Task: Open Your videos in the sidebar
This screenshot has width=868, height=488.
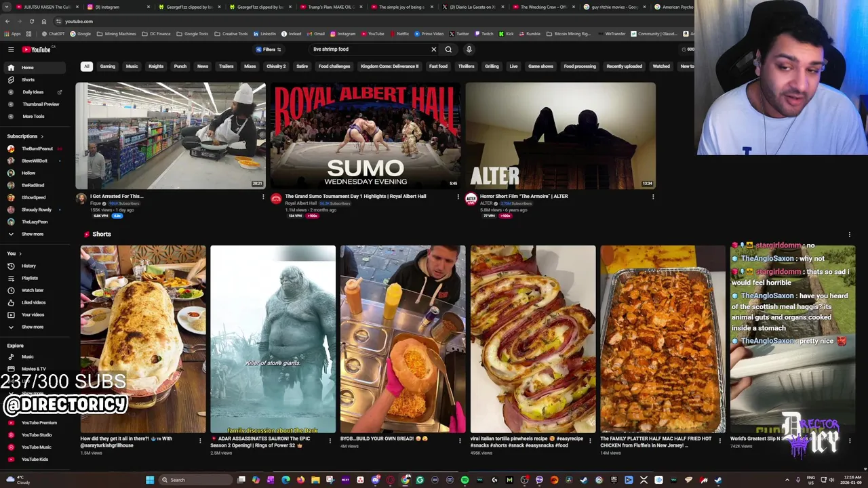Action: [33, 314]
